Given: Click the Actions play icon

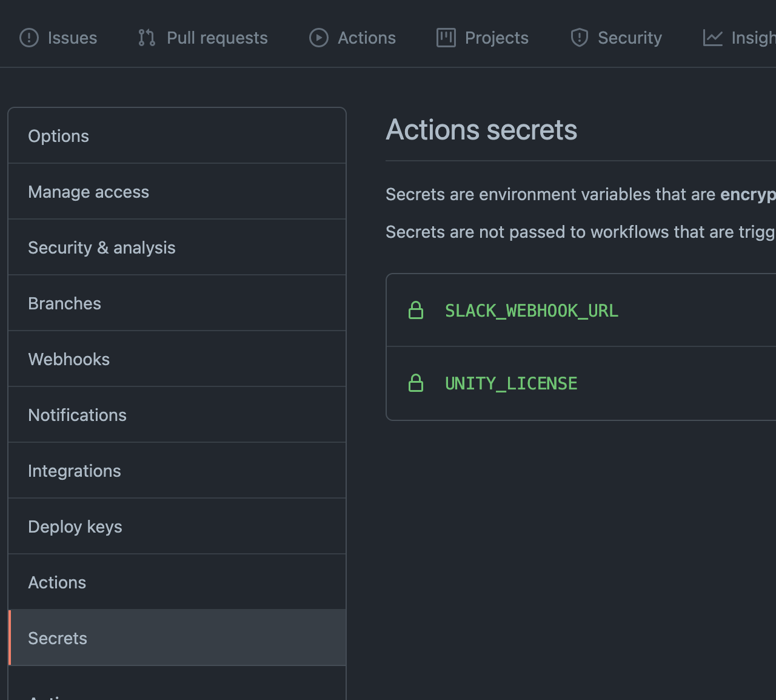Looking at the screenshot, I should coord(318,38).
